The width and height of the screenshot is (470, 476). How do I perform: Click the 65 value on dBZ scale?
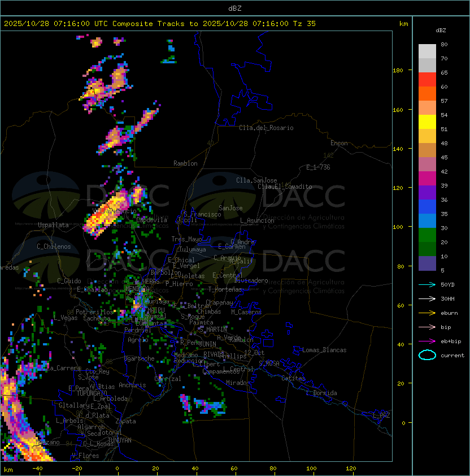(444, 72)
